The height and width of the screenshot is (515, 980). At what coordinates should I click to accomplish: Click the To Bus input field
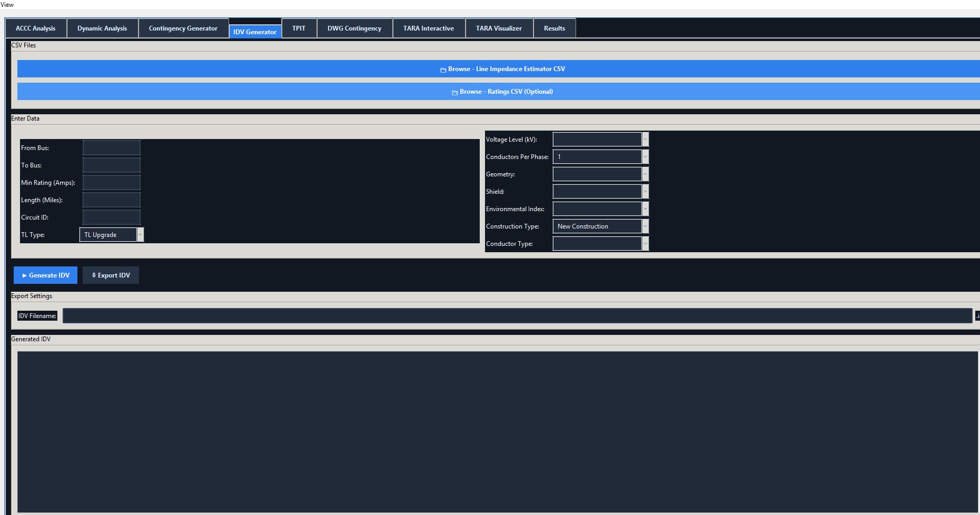pos(112,165)
